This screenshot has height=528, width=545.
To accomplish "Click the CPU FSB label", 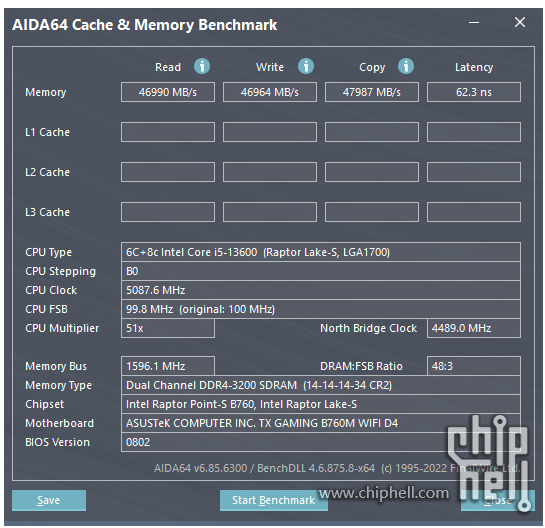I will pos(46,309).
